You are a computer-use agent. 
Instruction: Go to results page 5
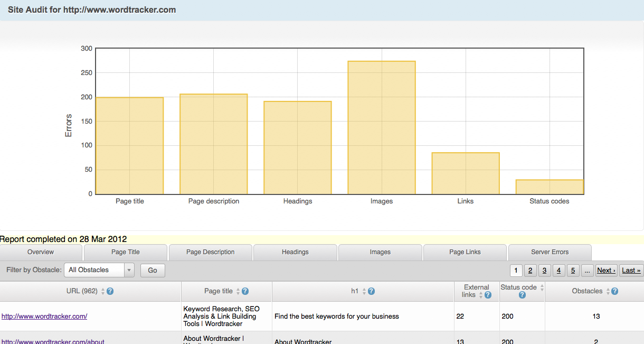pos(573,270)
